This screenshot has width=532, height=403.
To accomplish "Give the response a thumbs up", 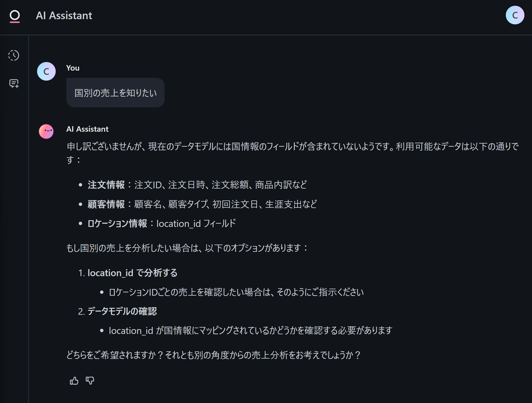I will [74, 381].
